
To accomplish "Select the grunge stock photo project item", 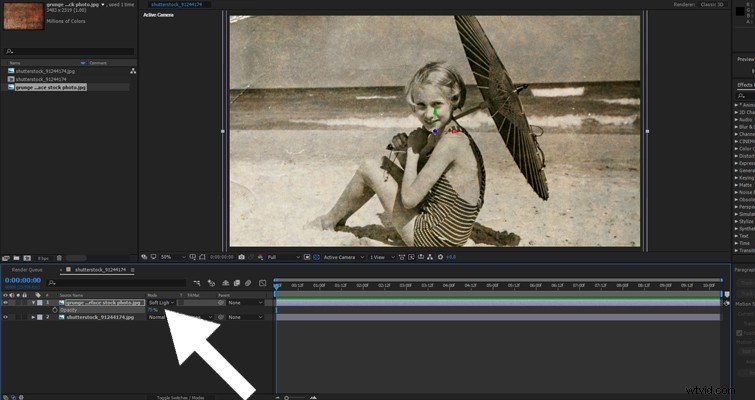I will (51, 87).
